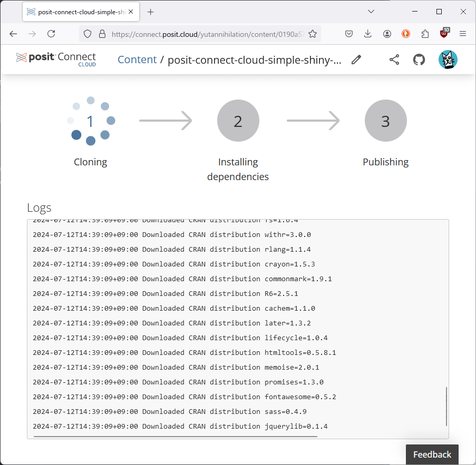Open your profile via the avatar icon

(448, 60)
